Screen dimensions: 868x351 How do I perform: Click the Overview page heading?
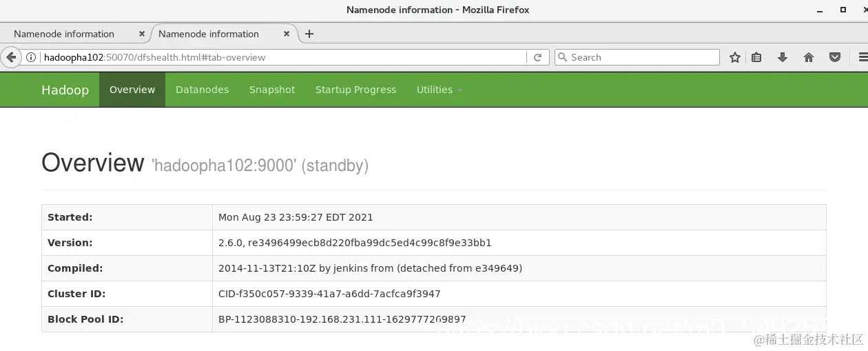[93, 163]
